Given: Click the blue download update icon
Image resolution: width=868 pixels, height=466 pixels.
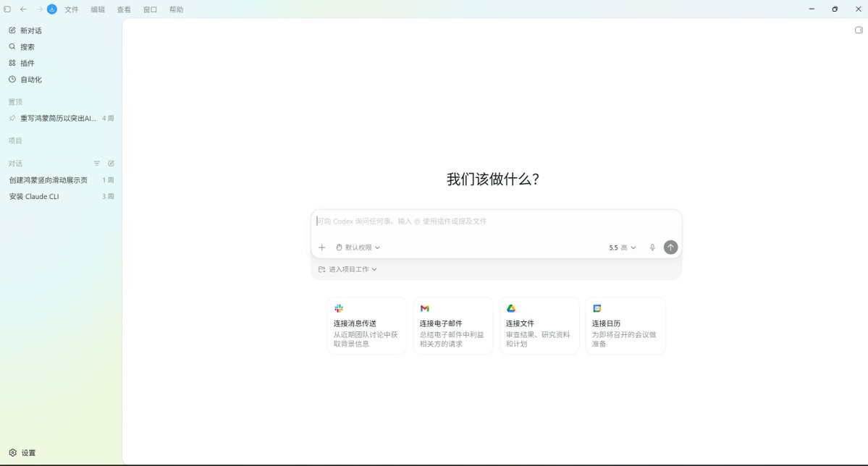Looking at the screenshot, I should 52,9.
